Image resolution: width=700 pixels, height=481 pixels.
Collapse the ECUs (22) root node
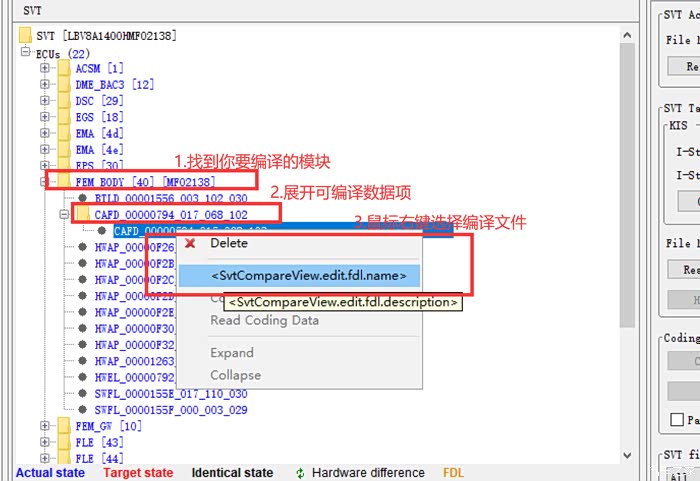(25, 52)
